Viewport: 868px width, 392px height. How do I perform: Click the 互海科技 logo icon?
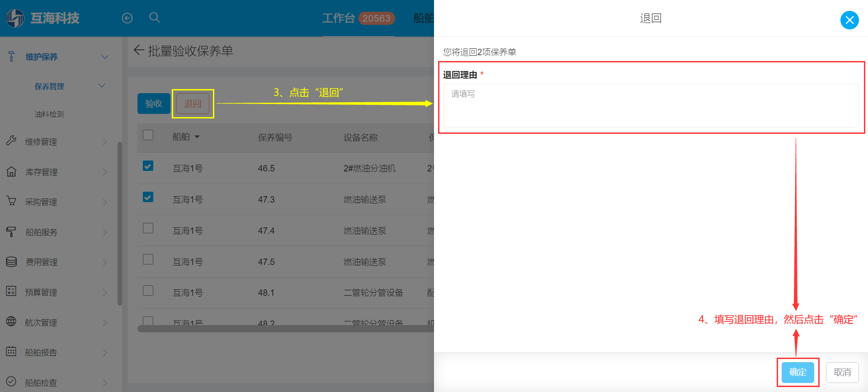pyautogui.click(x=15, y=18)
